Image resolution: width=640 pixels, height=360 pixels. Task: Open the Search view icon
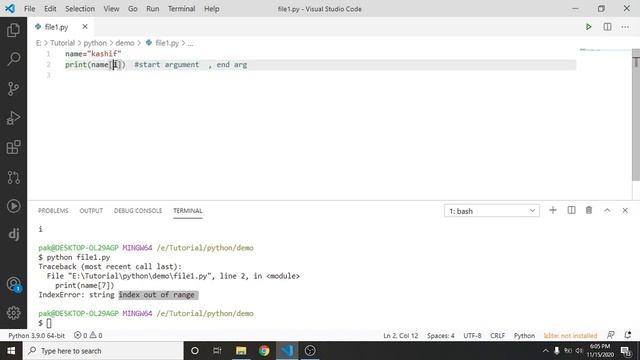pos(13,59)
